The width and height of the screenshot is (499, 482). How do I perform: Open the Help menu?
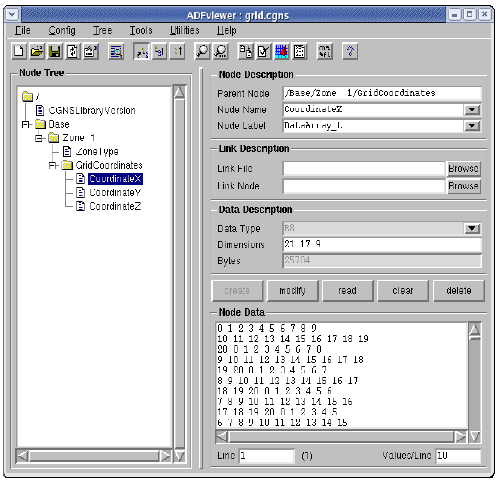(227, 30)
